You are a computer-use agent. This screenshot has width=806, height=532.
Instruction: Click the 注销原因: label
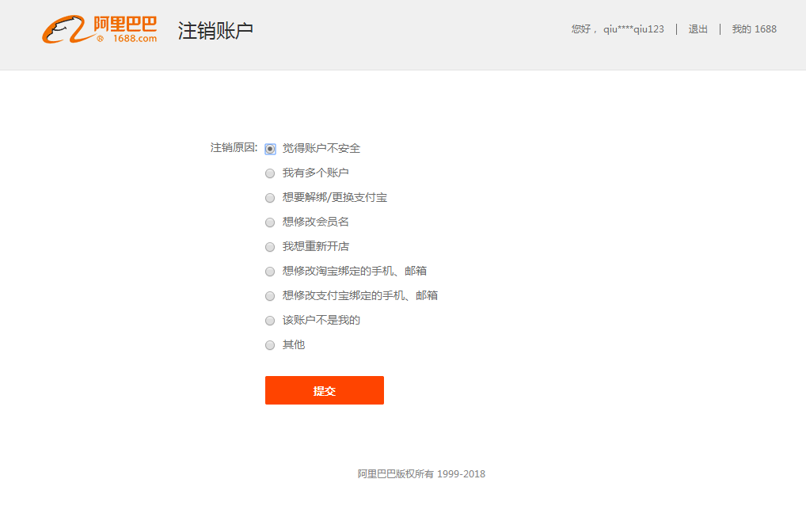234,148
